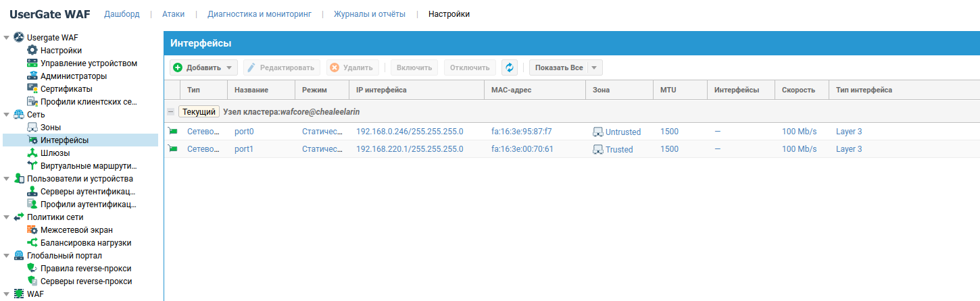Collapse the Сеть tree section
The width and height of the screenshot is (980, 301).
pos(7,114)
